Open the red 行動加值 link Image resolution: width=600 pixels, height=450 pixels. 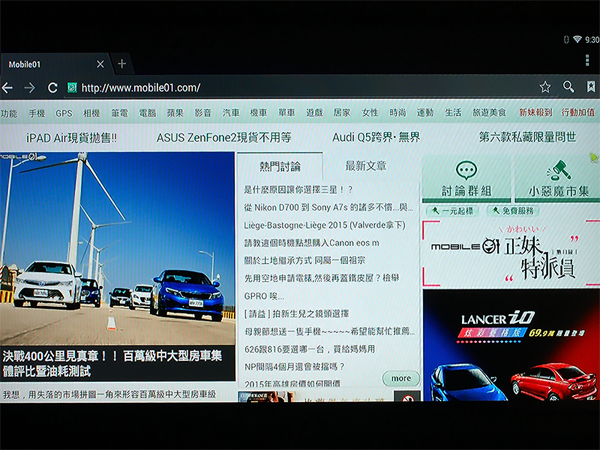click(x=578, y=112)
